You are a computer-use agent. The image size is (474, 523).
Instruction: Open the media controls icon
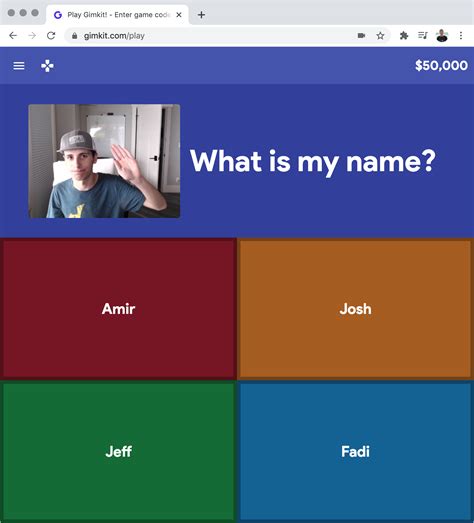423,35
